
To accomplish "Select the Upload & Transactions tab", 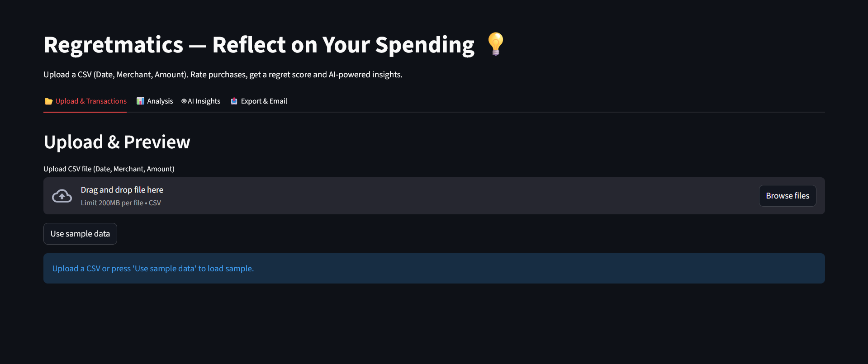I will click(91, 101).
